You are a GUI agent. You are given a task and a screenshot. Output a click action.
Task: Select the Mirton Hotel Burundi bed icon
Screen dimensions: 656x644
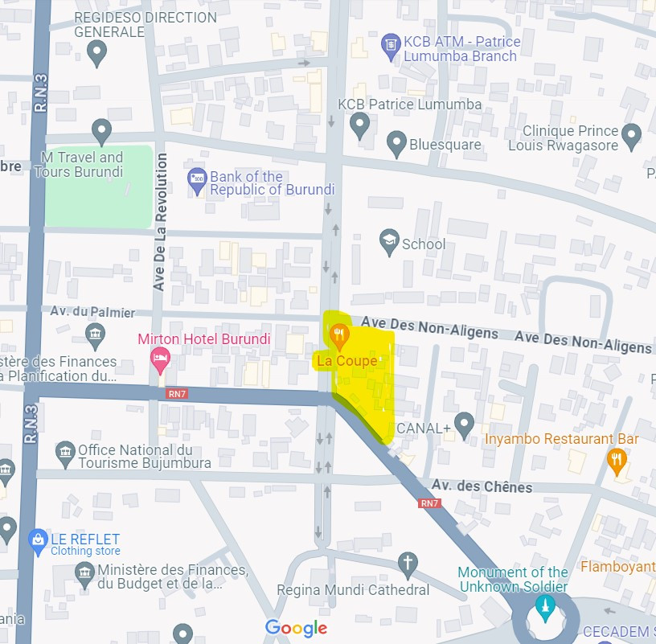pyautogui.click(x=160, y=360)
